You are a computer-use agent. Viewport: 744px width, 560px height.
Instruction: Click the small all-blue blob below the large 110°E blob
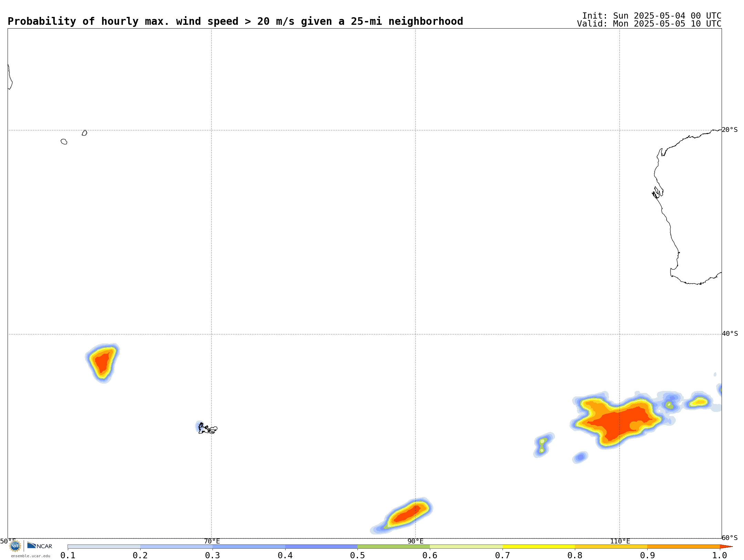(580, 457)
